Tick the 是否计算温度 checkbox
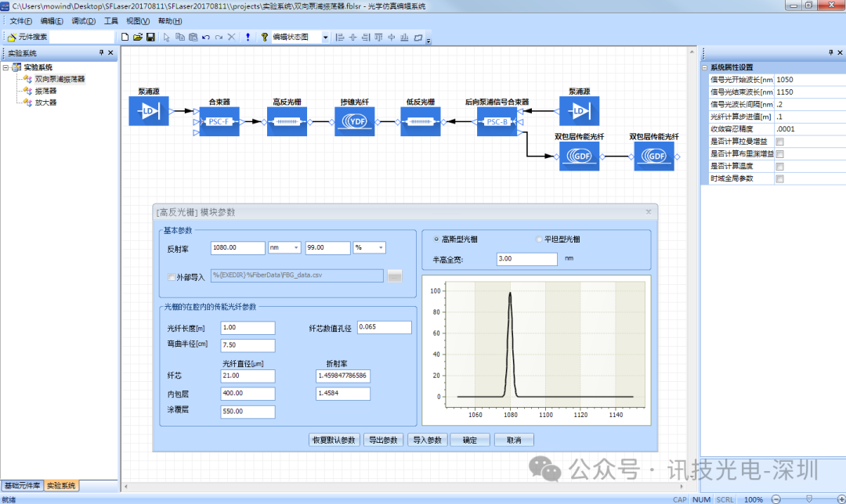This screenshot has height=504, width=846. 779,167
